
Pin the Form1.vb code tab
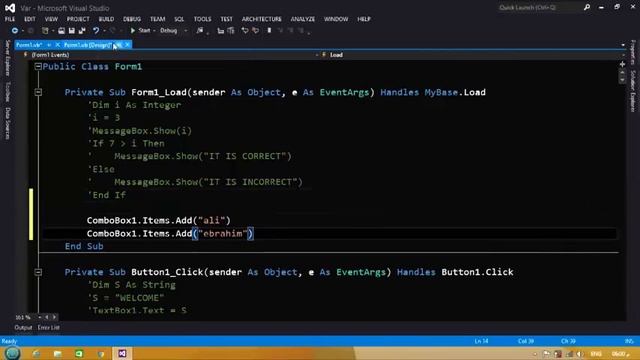(x=49, y=45)
